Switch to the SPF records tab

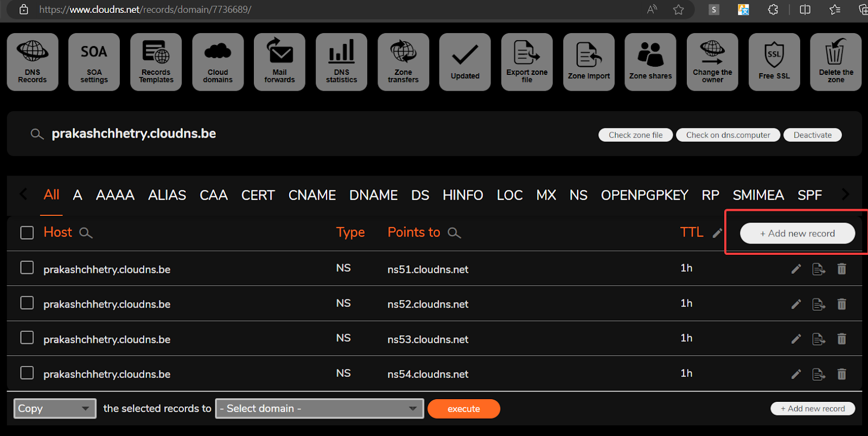point(809,195)
